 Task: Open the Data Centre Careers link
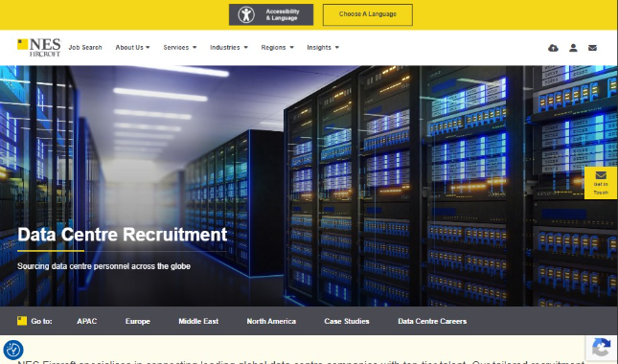click(x=432, y=321)
